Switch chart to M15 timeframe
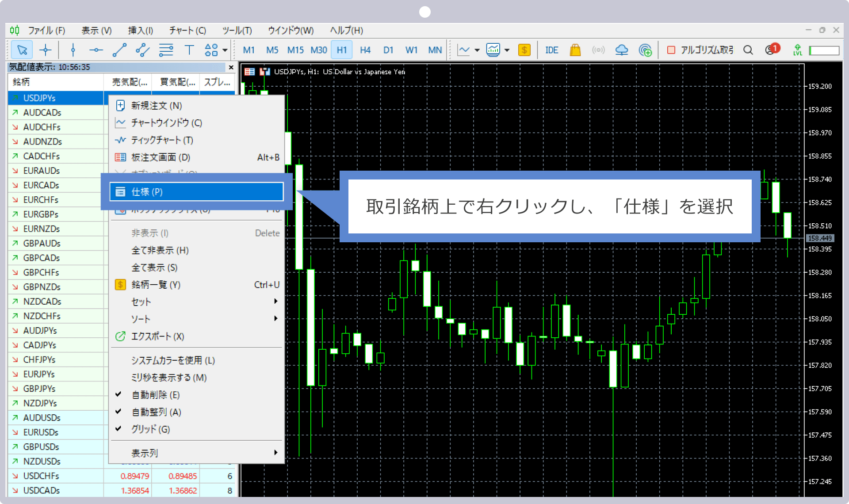The width and height of the screenshot is (849, 504). coord(295,50)
